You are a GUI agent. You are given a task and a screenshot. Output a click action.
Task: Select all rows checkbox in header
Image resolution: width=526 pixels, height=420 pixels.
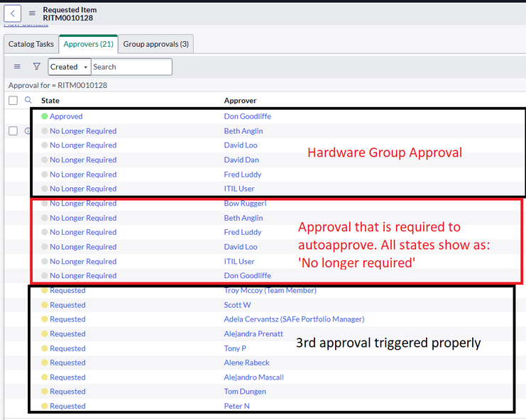13,100
